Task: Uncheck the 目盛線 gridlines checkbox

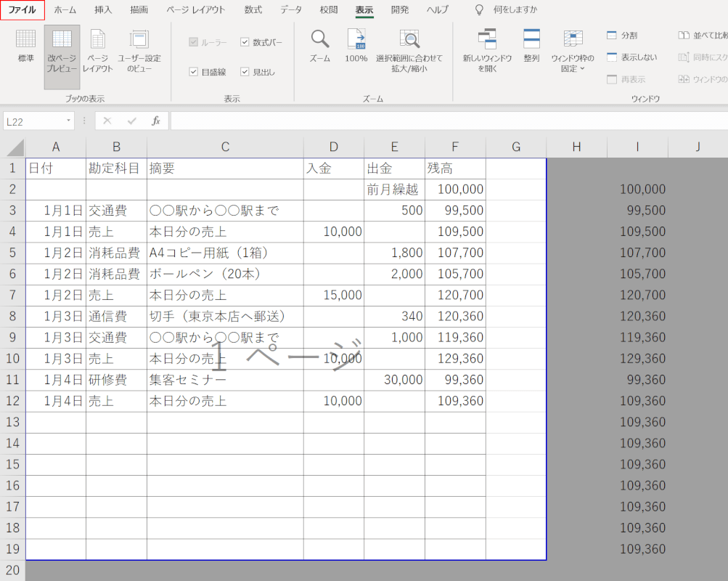Action: [x=194, y=72]
